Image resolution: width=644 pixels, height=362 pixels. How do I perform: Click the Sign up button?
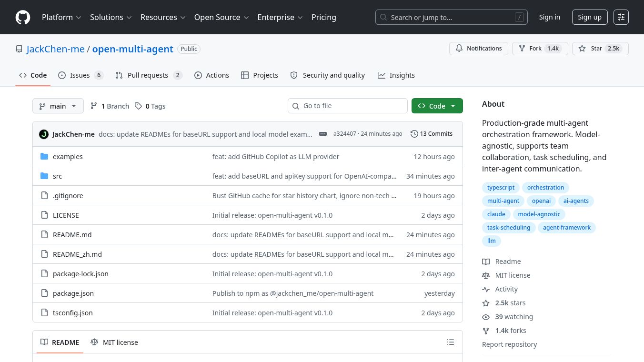tap(589, 17)
